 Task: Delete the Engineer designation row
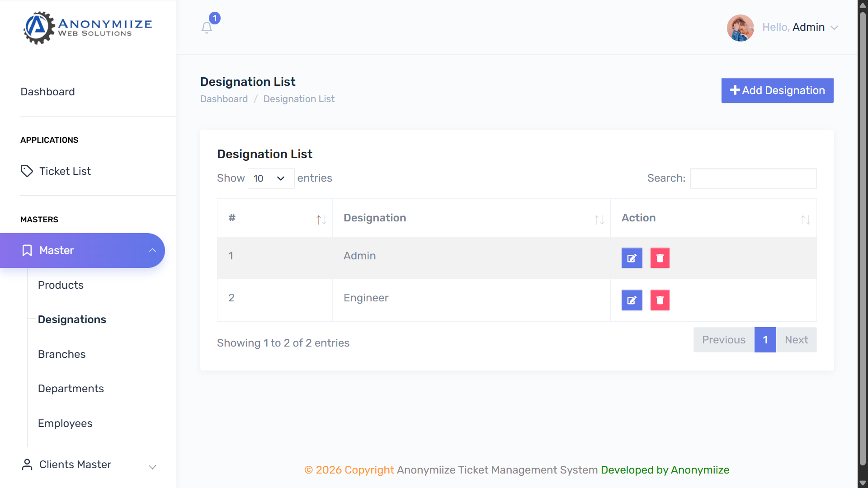pos(660,300)
